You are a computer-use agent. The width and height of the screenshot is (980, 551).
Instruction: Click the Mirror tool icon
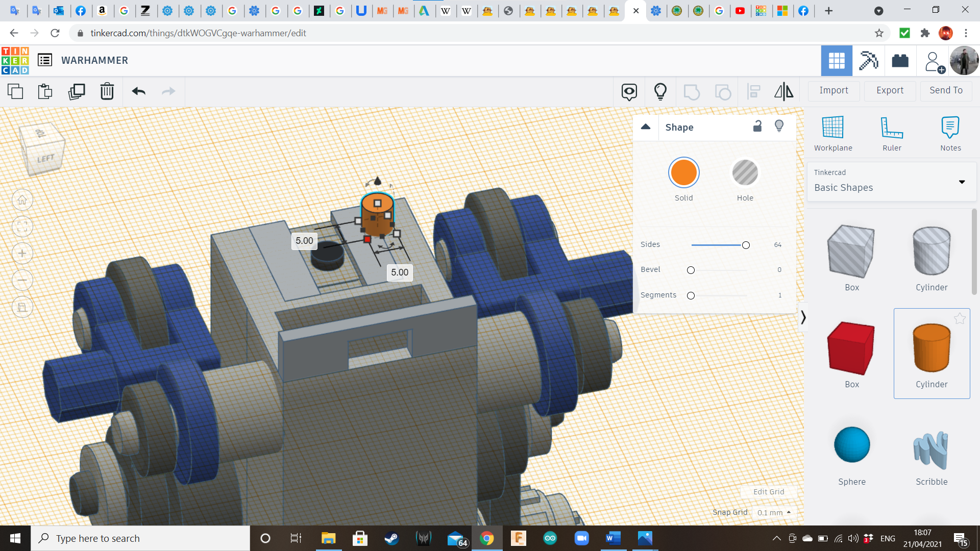(783, 91)
